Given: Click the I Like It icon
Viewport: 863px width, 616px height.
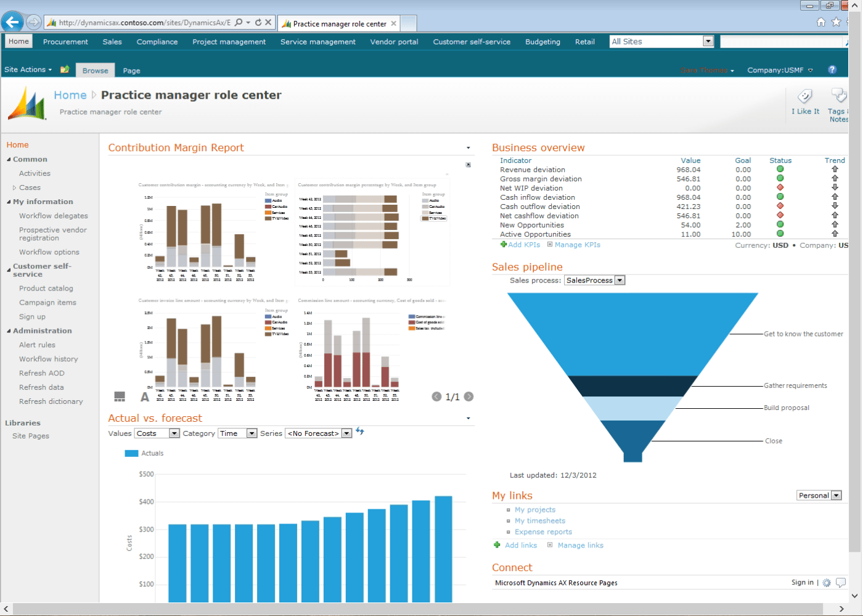Looking at the screenshot, I should click(804, 96).
